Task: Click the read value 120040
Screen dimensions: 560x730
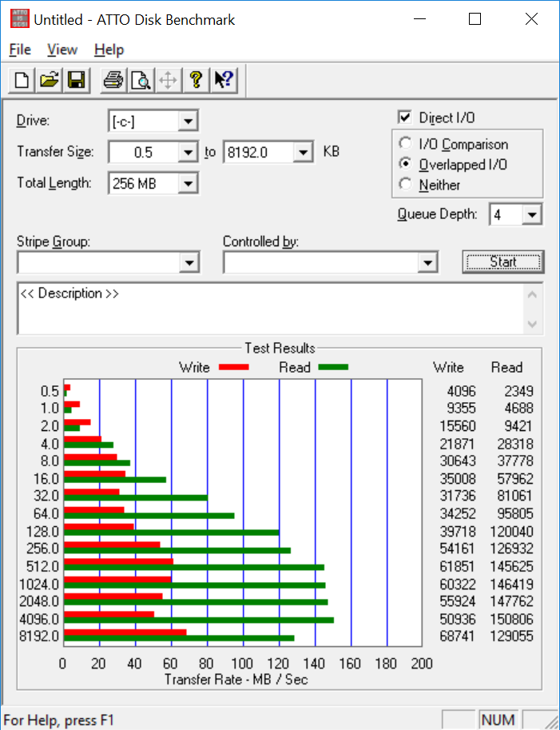Action: tap(511, 531)
